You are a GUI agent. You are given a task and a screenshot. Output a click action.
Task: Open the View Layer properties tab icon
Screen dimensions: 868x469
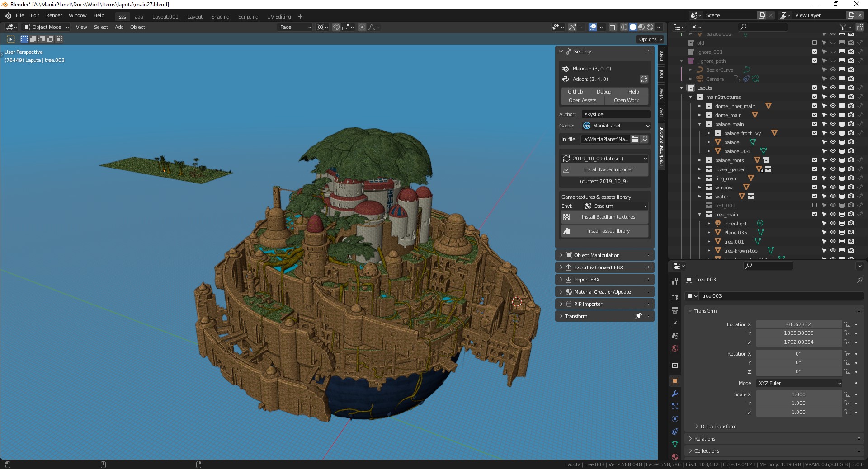pyautogui.click(x=675, y=323)
